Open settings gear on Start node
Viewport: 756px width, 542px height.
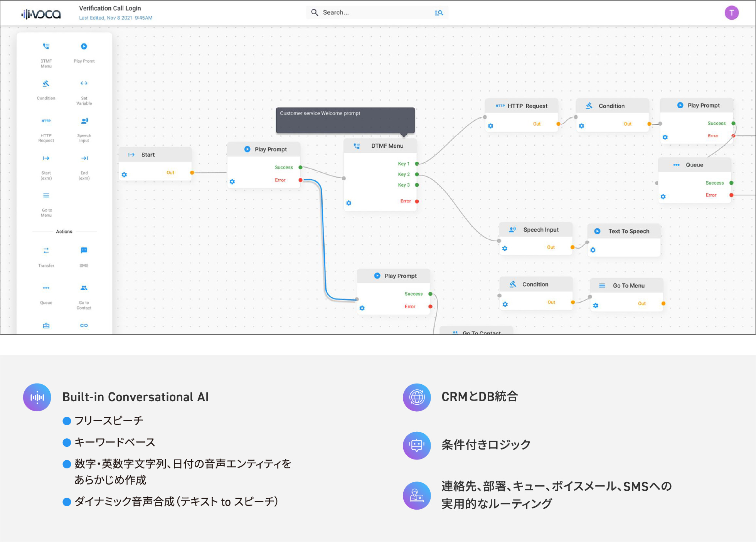124,175
